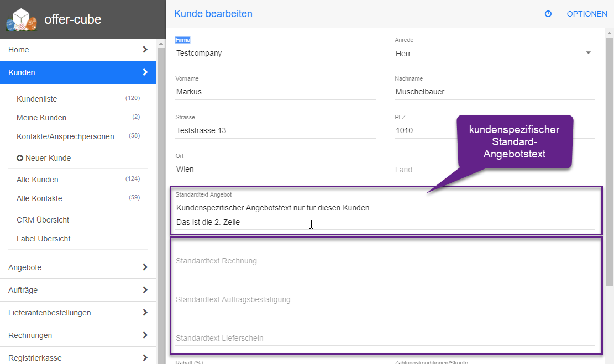Screen dimensions: 614x364
Task: Expand the Registrierkasse menu chevron
Action: 145,358
